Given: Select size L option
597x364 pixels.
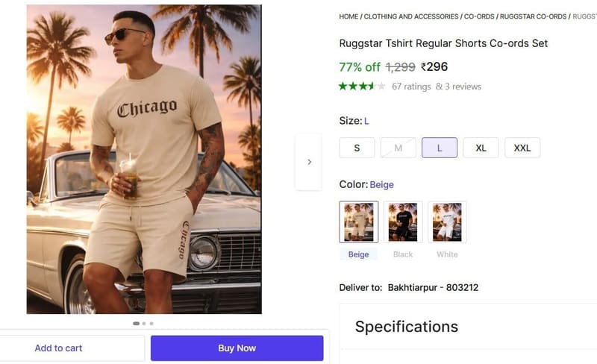Looking at the screenshot, I should (x=440, y=148).
